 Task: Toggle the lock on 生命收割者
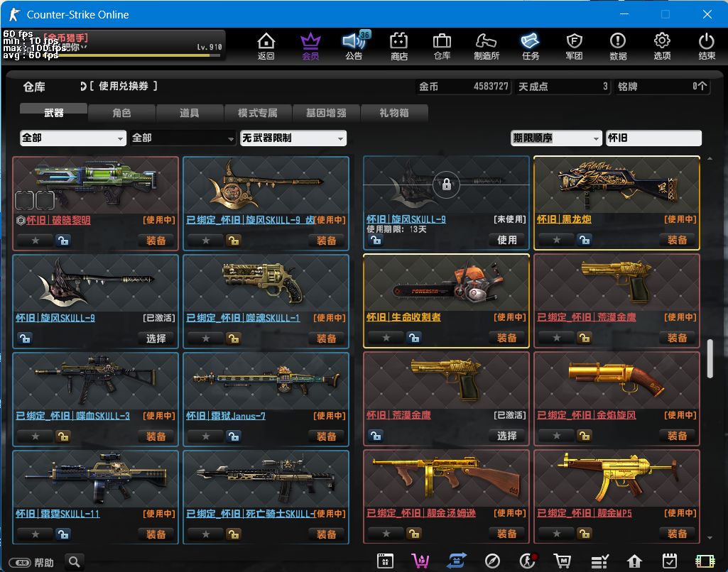[413, 338]
